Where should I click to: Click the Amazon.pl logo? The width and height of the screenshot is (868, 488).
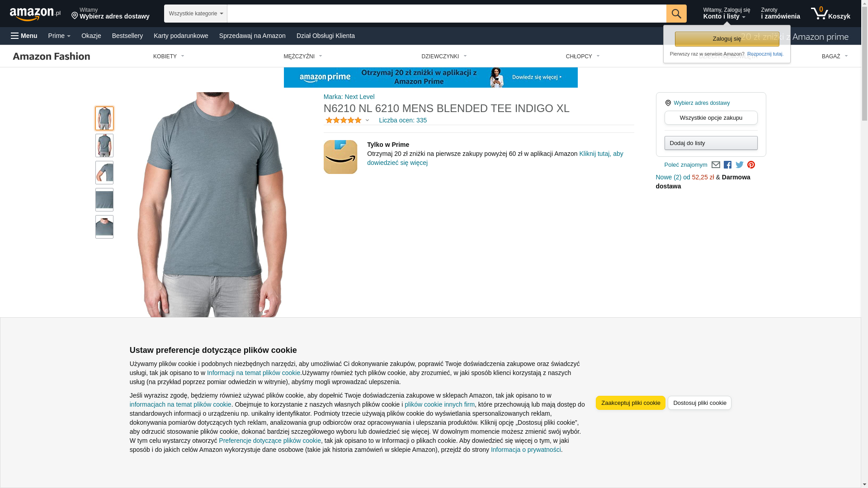point(35,14)
